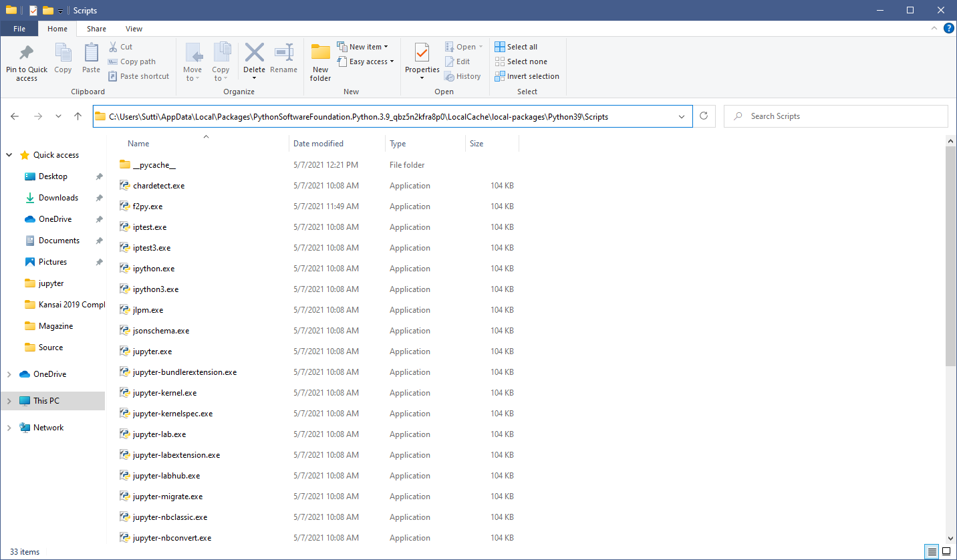957x560 pixels.
Task: Expand the Network tree node
Action: tap(9, 428)
